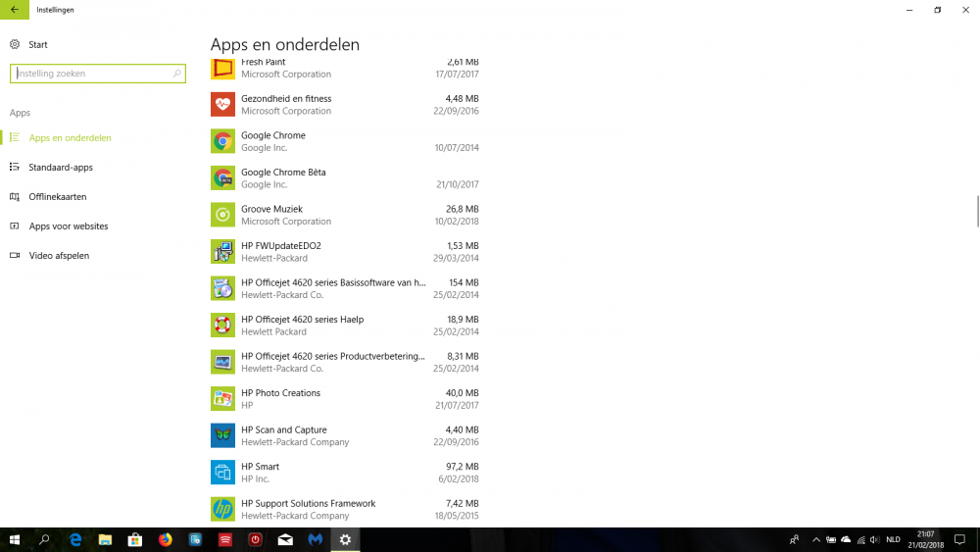980x552 pixels.
Task: Open Microsoft Edge from the taskbar
Action: [75, 539]
